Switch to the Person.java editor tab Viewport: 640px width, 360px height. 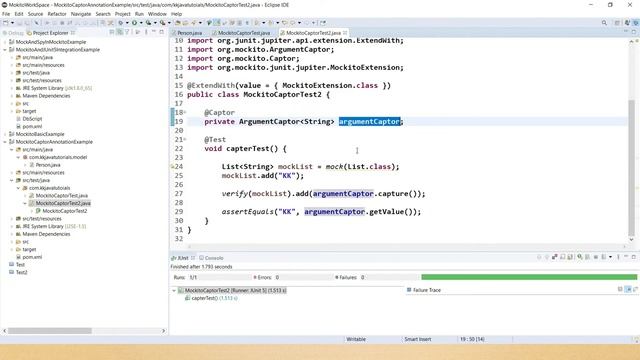189,33
